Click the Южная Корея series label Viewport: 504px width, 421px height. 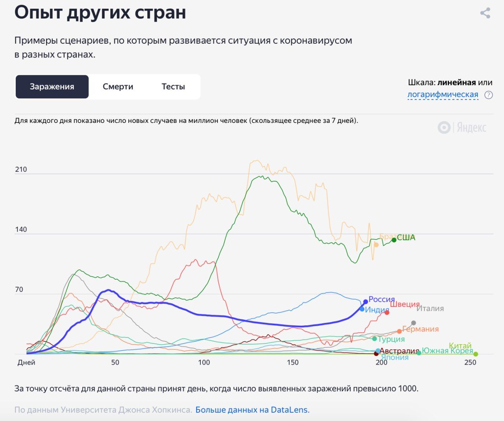coord(447,351)
